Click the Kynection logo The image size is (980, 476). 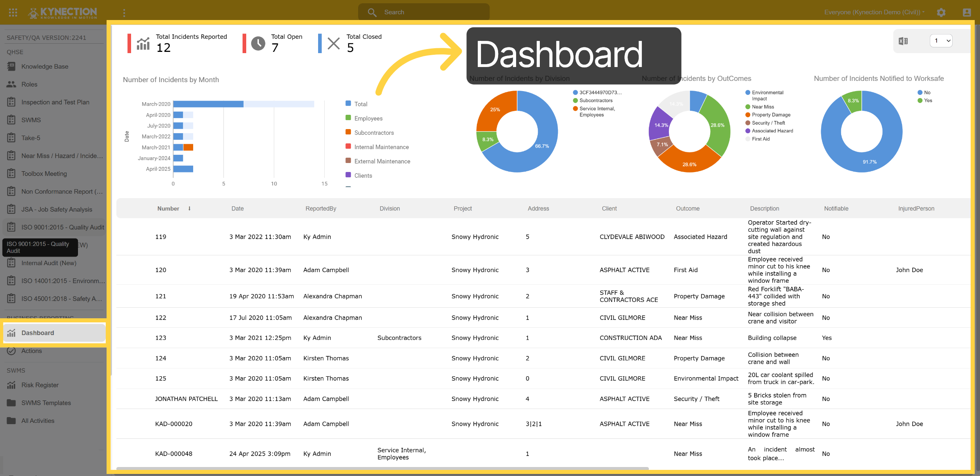pos(62,13)
